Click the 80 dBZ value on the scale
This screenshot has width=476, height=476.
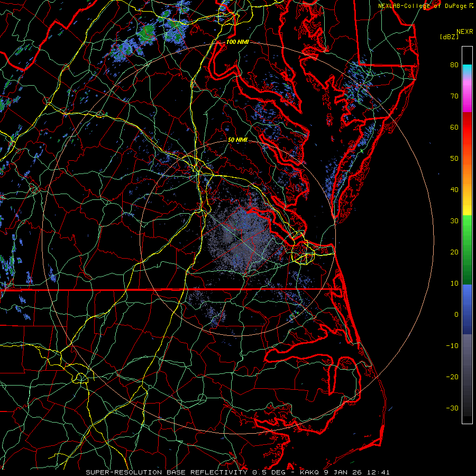[454, 65]
